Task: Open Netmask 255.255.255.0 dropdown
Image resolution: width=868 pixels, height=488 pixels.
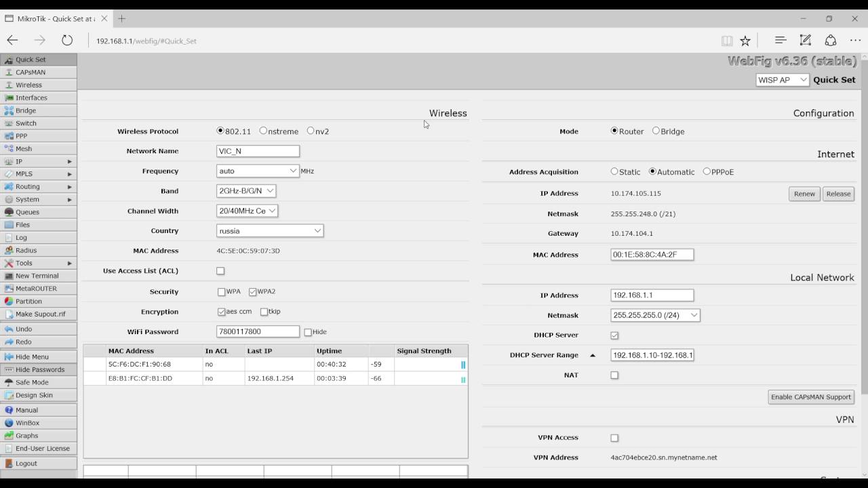Action: (655, 315)
